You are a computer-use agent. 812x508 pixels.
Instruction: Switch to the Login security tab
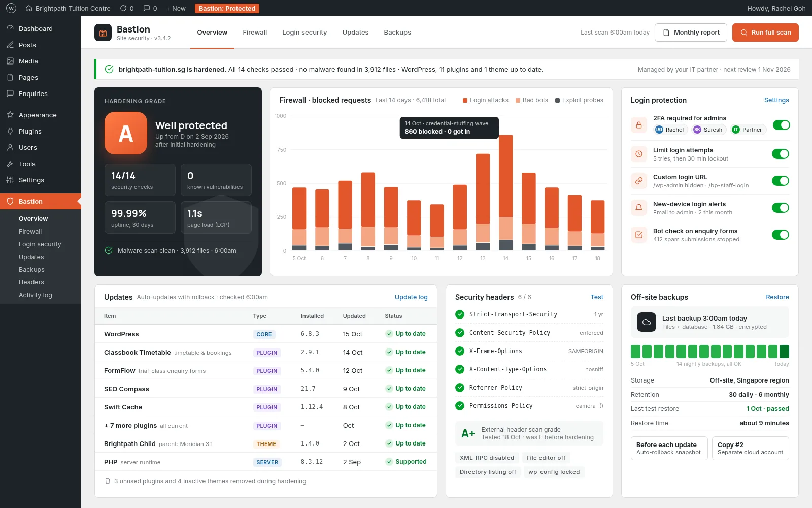pos(304,33)
